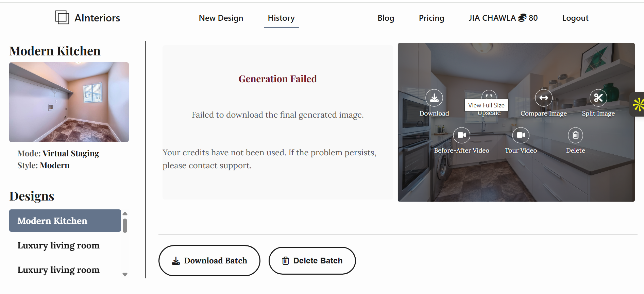Screen dimensions: 644x294
Task: Go to the Pricing page
Action: coord(431,18)
